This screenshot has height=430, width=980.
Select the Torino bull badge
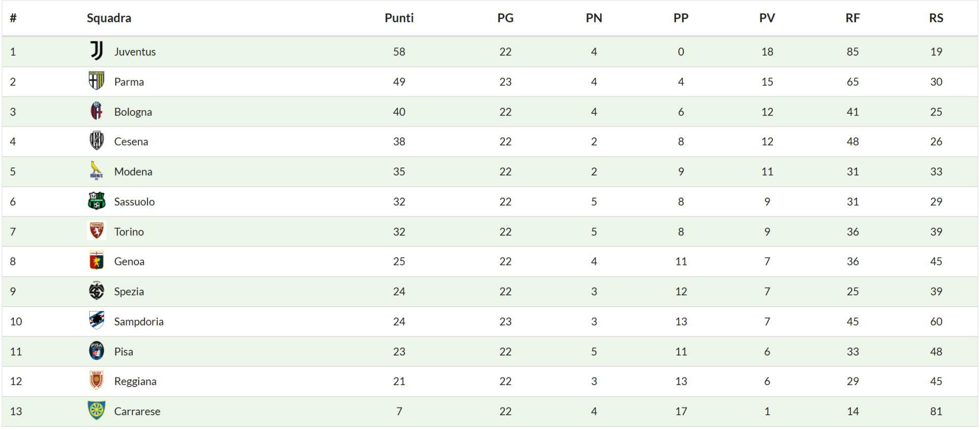[96, 231]
